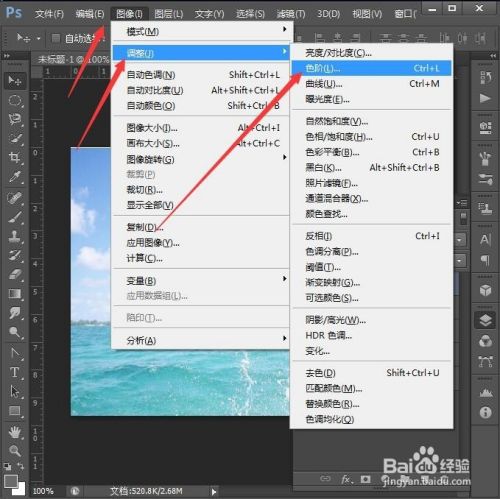Screen dimensions: 500x499
Task: Select the 未标题-1 document tab
Action: click(73, 60)
